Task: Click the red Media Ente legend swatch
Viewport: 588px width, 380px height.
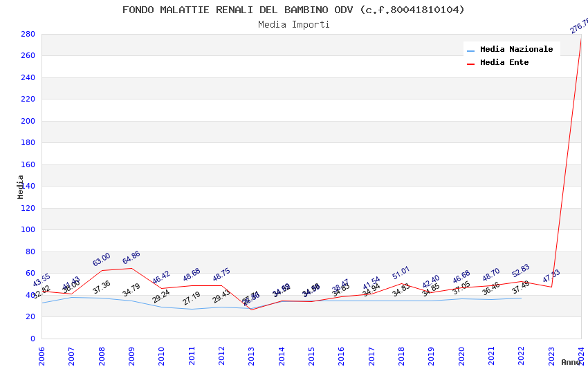Action: click(x=471, y=63)
